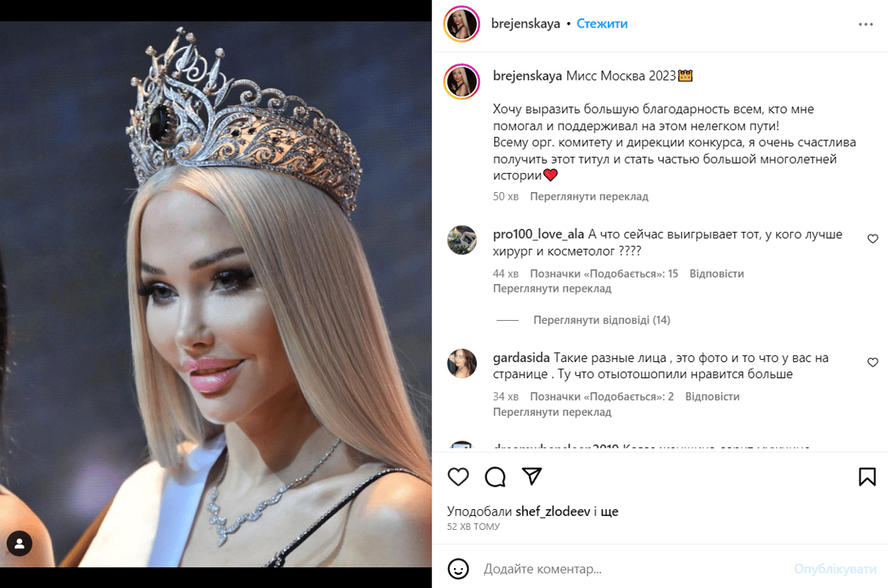Viewport: 888px width, 588px height.
Task: View translation of the post caption
Action: point(589,197)
